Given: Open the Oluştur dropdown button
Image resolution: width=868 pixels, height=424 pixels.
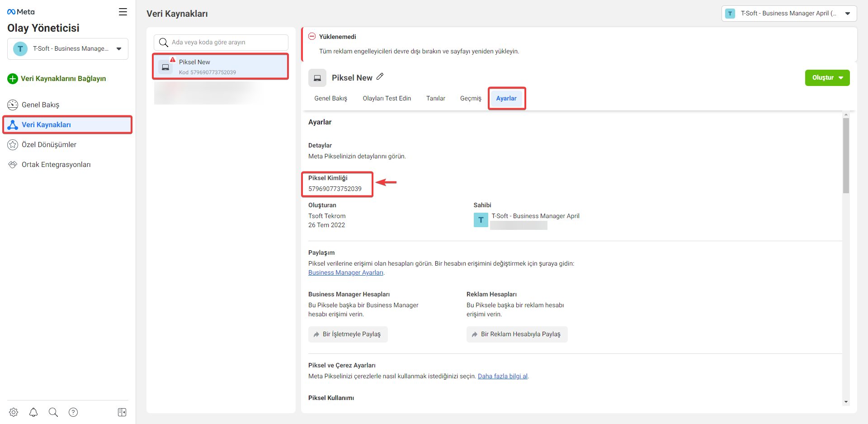Looking at the screenshot, I should pos(827,78).
